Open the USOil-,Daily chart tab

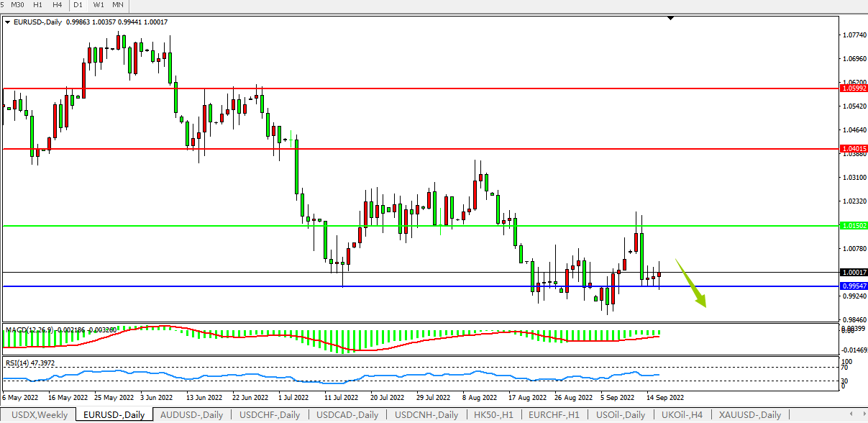coord(621,415)
